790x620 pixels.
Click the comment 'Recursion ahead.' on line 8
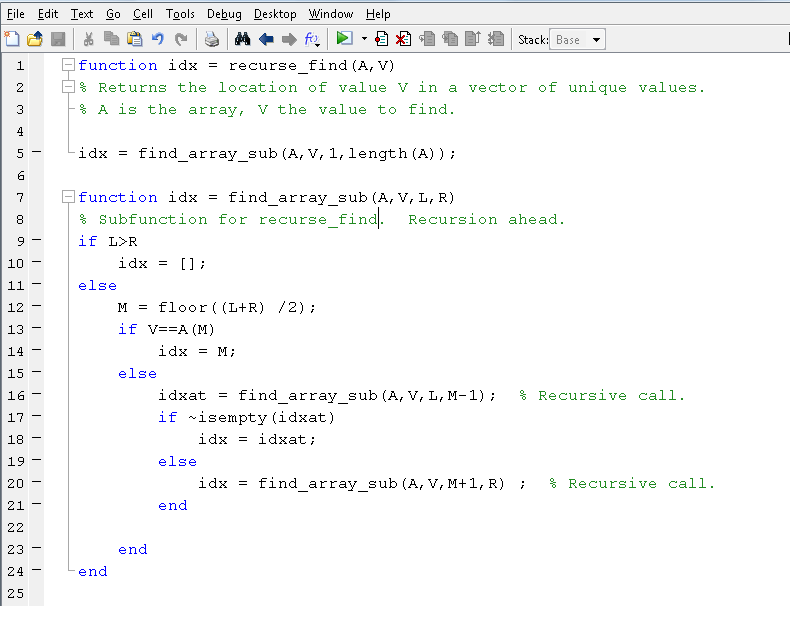(x=486, y=220)
